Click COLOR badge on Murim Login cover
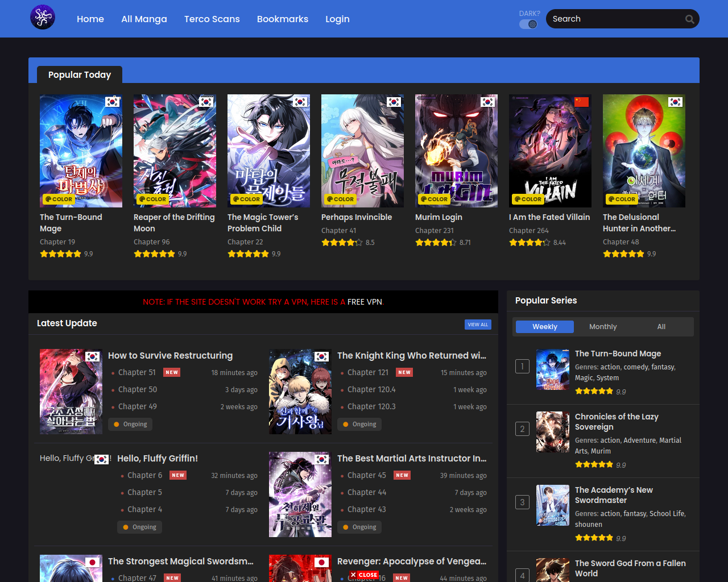Screen dimensions: 728x582 (x=434, y=199)
